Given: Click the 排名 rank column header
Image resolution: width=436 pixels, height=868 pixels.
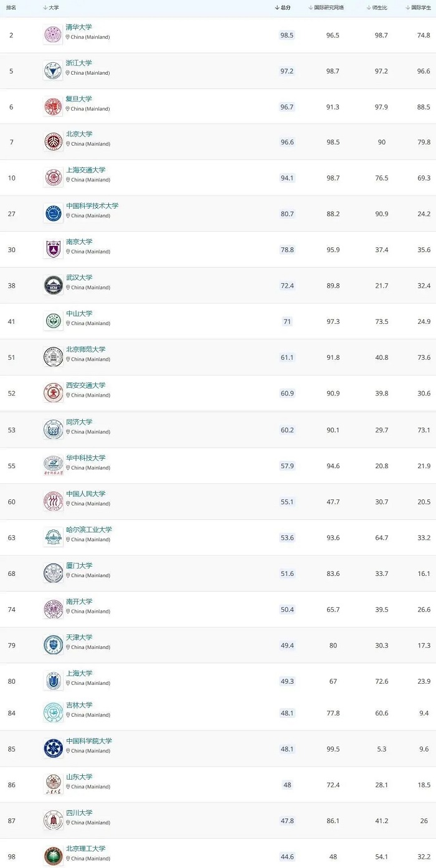Looking at the screenshot, I should click(x=11, y=7).
